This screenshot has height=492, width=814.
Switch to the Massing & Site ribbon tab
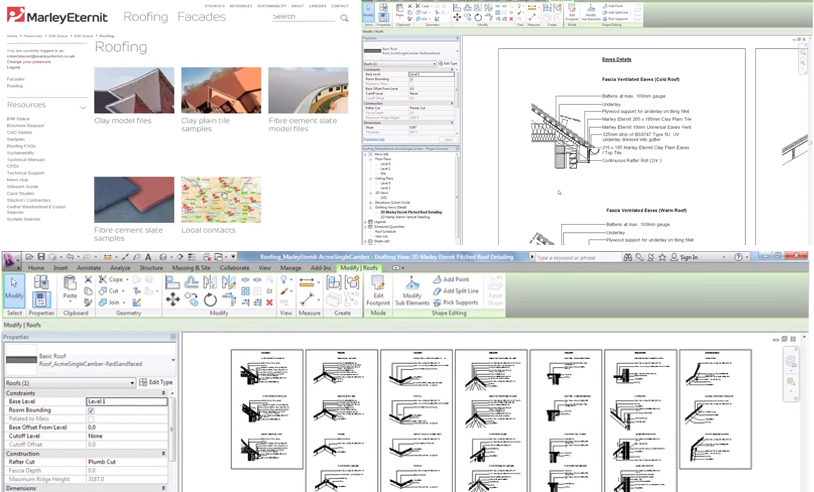[x=191, y=268]
